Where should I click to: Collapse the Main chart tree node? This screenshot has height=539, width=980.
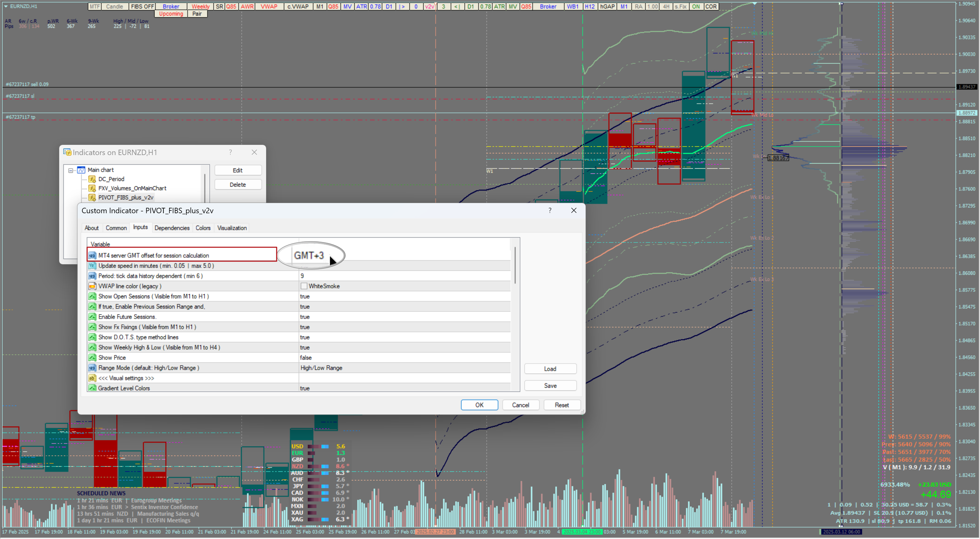(x=71, y=170)
